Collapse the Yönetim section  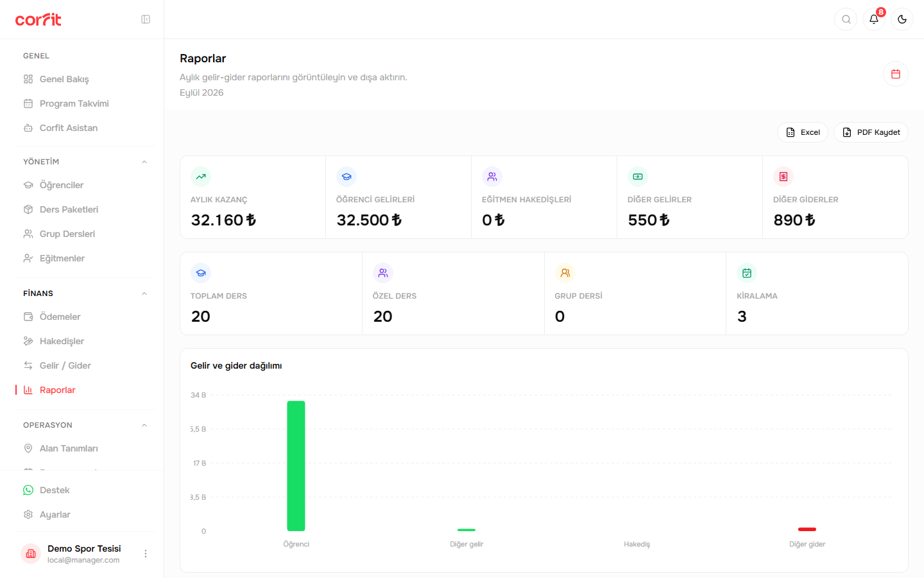(144, 162)
